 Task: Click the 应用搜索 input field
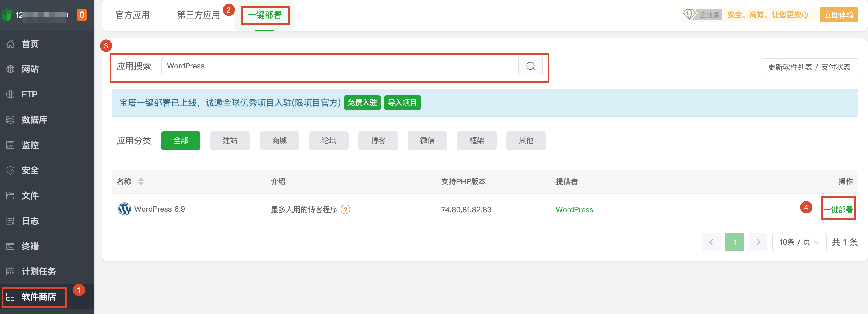(340, 66)
